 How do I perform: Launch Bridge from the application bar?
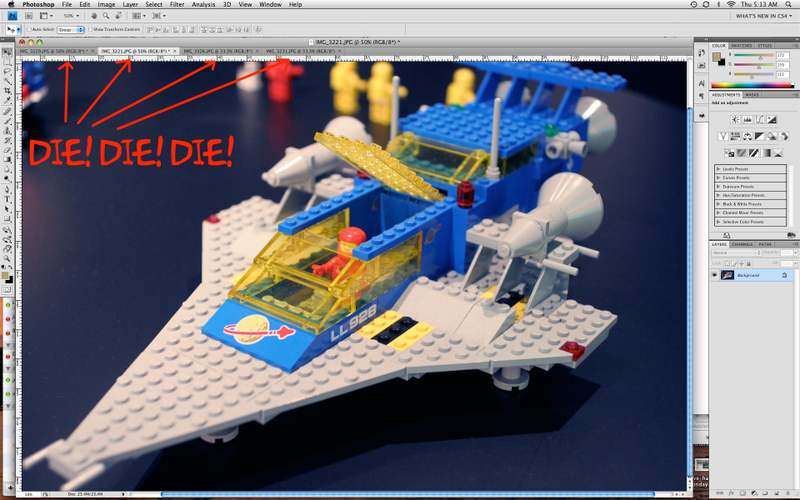coord(29,16)
